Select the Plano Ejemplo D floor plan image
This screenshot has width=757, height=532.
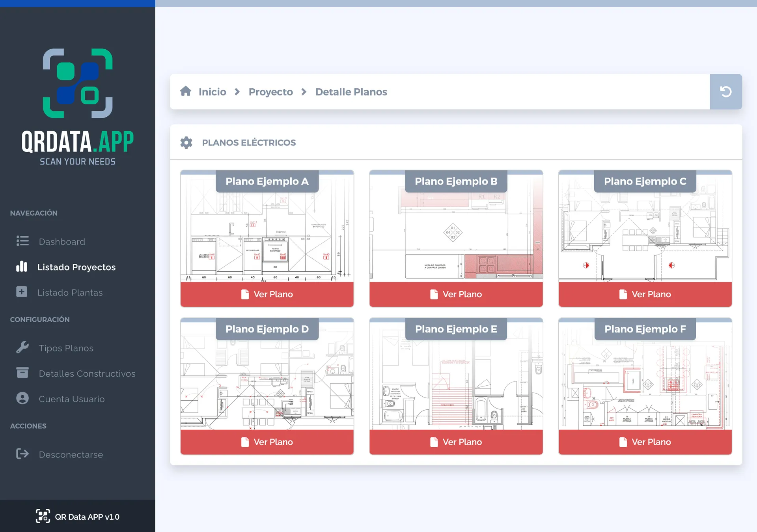(x=267, y=385)
